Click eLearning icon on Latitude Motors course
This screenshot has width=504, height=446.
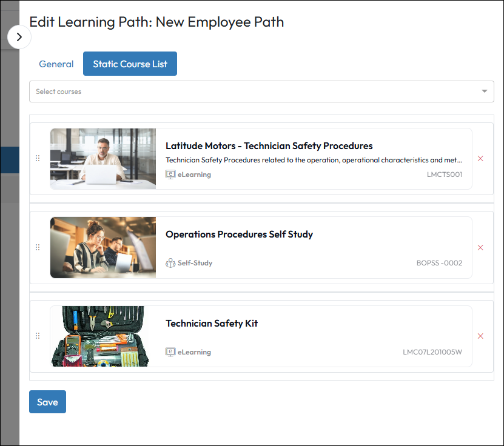click(170, 175)
